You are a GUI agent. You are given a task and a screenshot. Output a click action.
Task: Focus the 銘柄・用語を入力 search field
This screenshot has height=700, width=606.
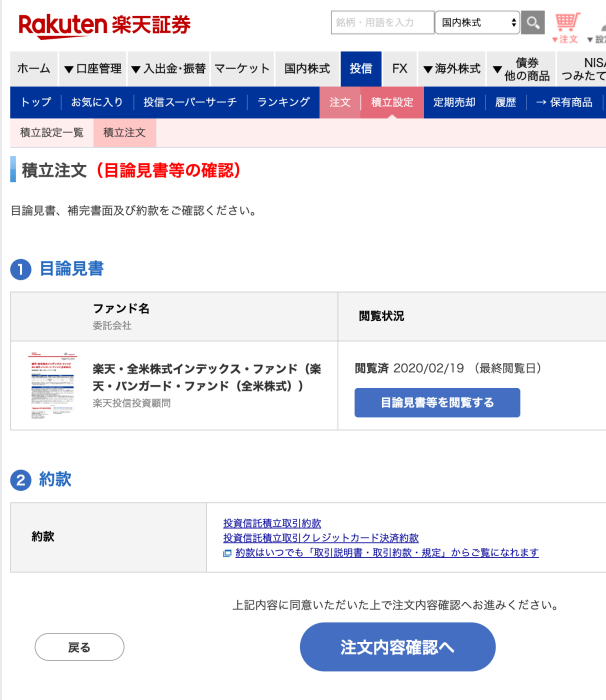(383, 22)
